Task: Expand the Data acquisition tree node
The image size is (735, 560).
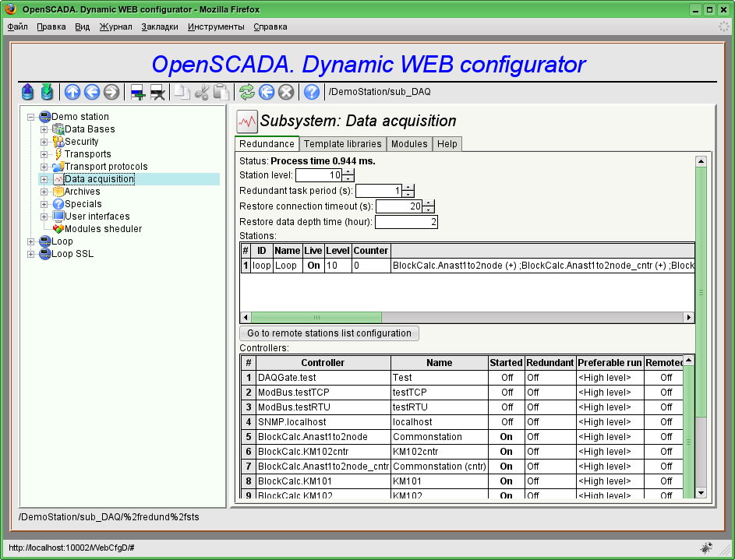Action: (x=44, y=179)
